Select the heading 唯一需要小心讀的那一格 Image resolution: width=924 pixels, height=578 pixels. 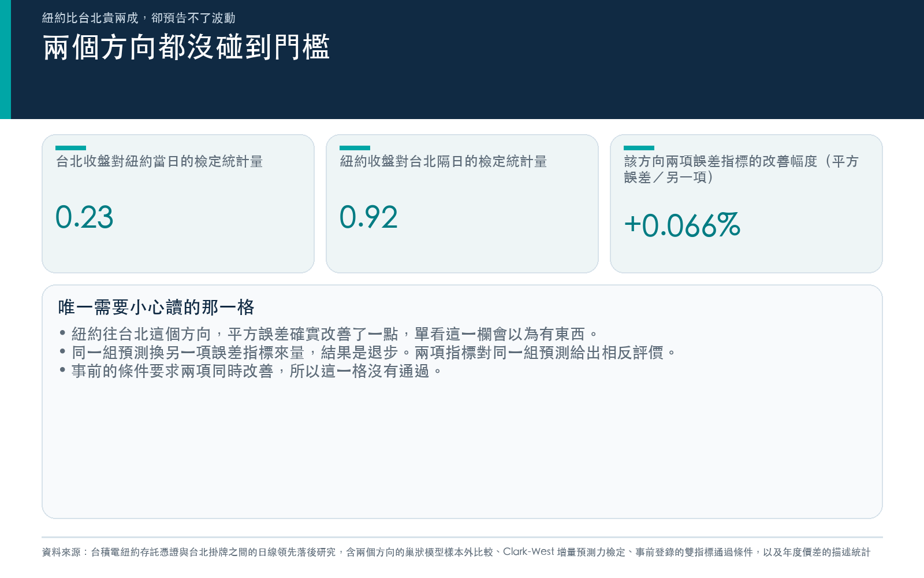coord(156,307)
